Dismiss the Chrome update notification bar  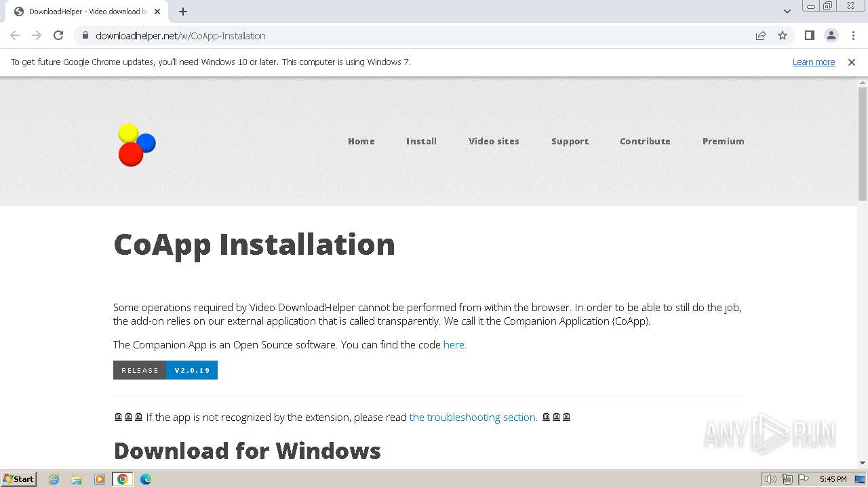pos(852,62)
